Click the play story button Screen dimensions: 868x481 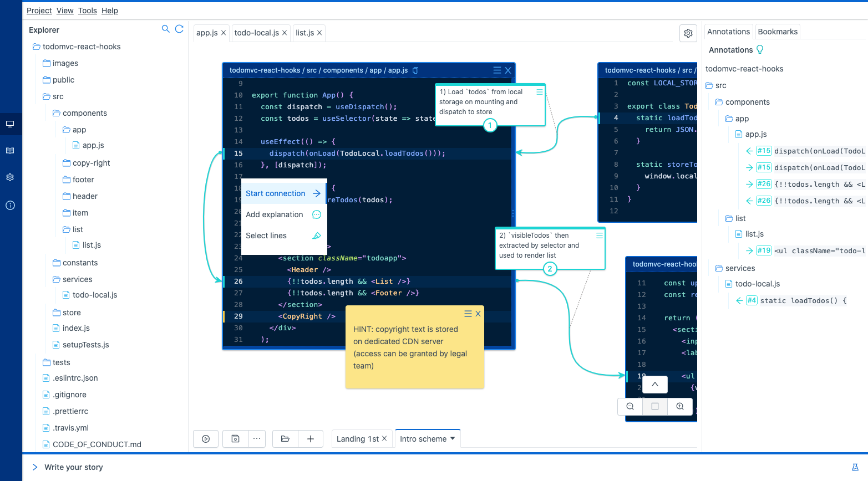(x=206, y=439)
